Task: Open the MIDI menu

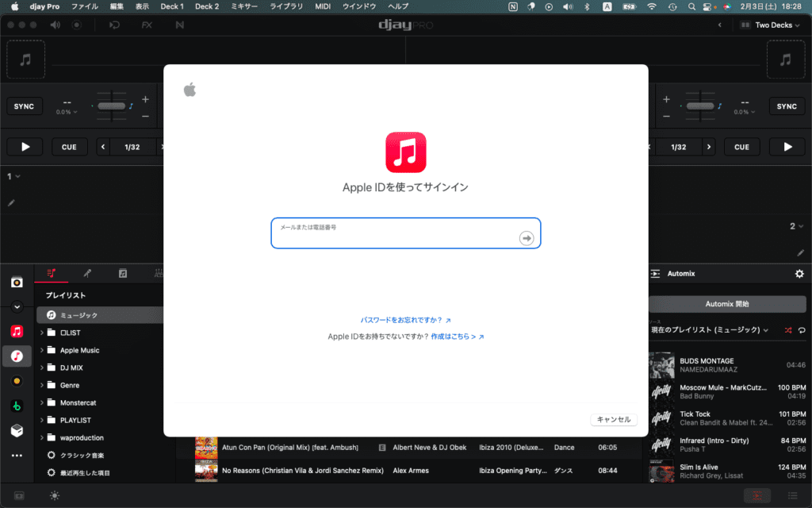Action: [x=323, y=6]
